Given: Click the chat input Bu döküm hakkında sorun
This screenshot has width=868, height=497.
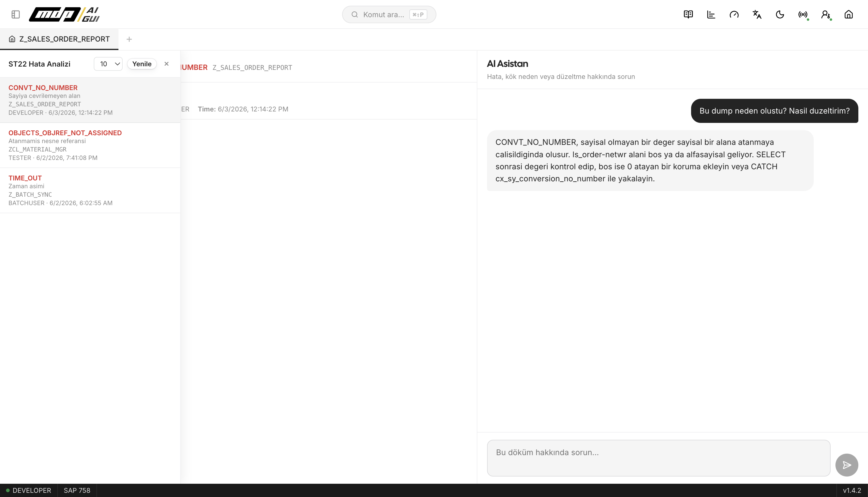Looking at the screenshot, I should pyautogui.click(x=658, y=458).
